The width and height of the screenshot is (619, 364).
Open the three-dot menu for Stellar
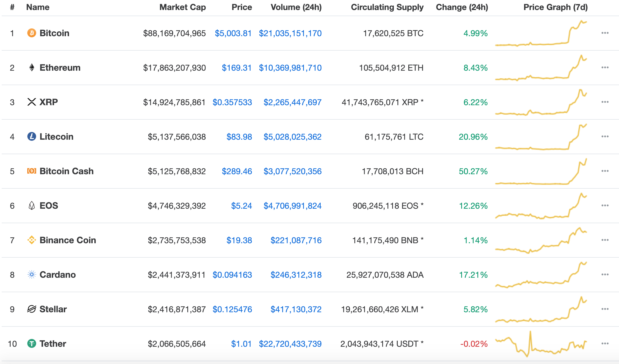[x=605, y=309]
